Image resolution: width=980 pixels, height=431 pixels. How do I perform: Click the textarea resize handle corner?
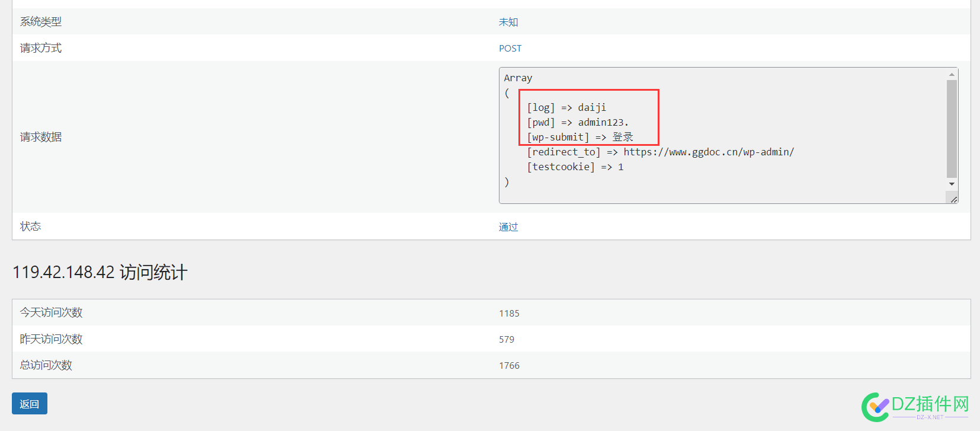[x=953, y=200]
